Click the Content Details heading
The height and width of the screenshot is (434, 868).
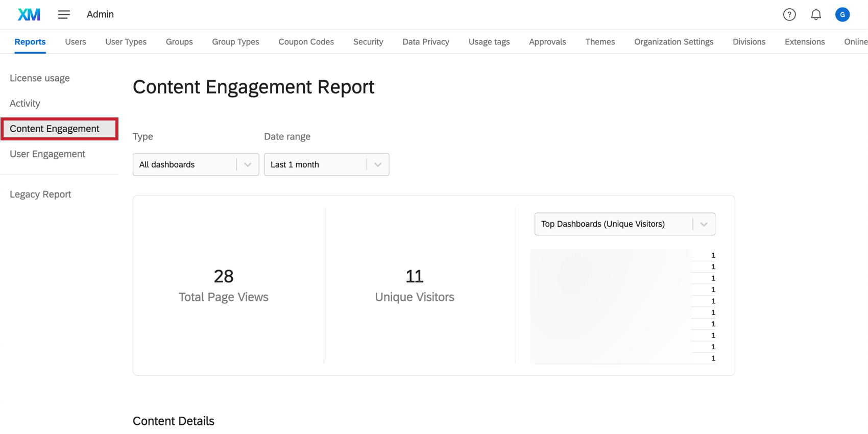click(x=174, y=421)
